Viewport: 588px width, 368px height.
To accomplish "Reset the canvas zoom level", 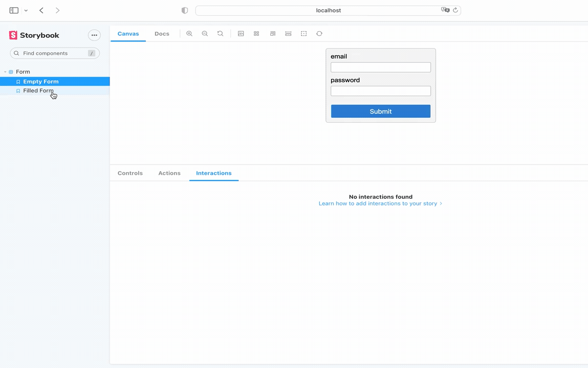I will click(220, 33).
